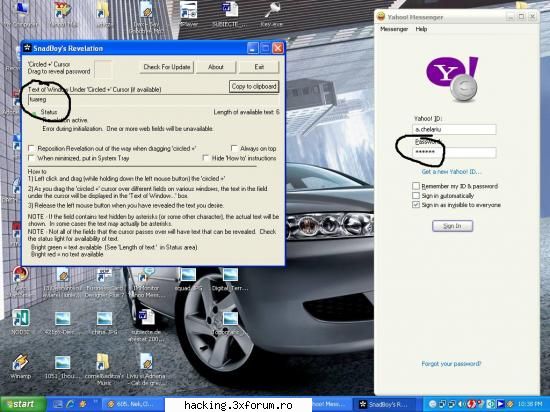Enable 'Sign in automatically' in Yahoo Messenger
550x412 pixels.
click(416, 195)
